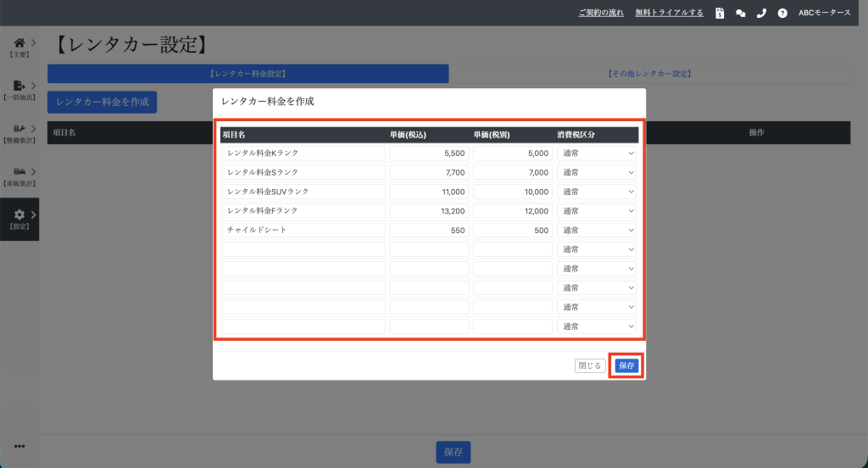
Task: Open 消費税区分 dropdown for チャイルドシート row
Action: pos(597,230)
